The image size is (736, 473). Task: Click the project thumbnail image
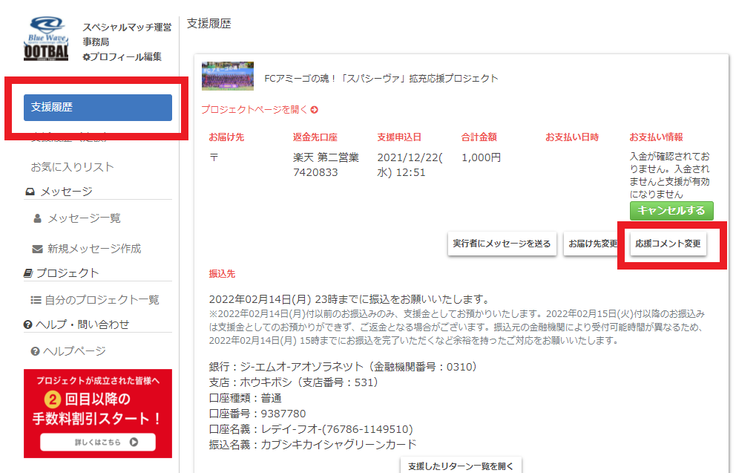click(x=227, y=77)
